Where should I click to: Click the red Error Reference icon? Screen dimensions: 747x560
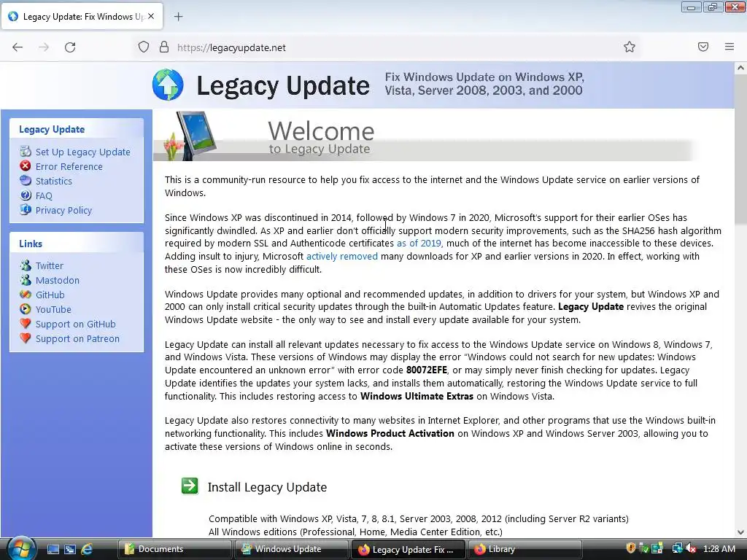[26, 166]
